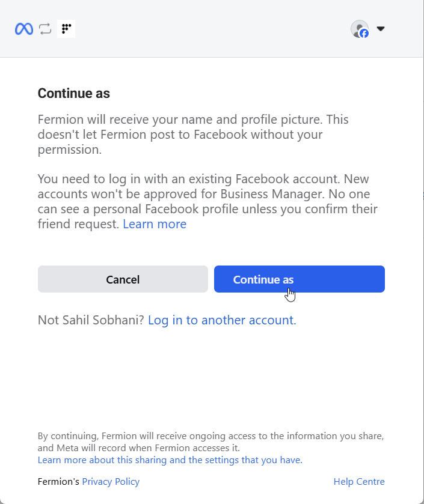Image resolution: width=424 pixels, height=504 pixels.
Task: Click the Not Sahil Sobhani? text
Action: tap(91, 320)
